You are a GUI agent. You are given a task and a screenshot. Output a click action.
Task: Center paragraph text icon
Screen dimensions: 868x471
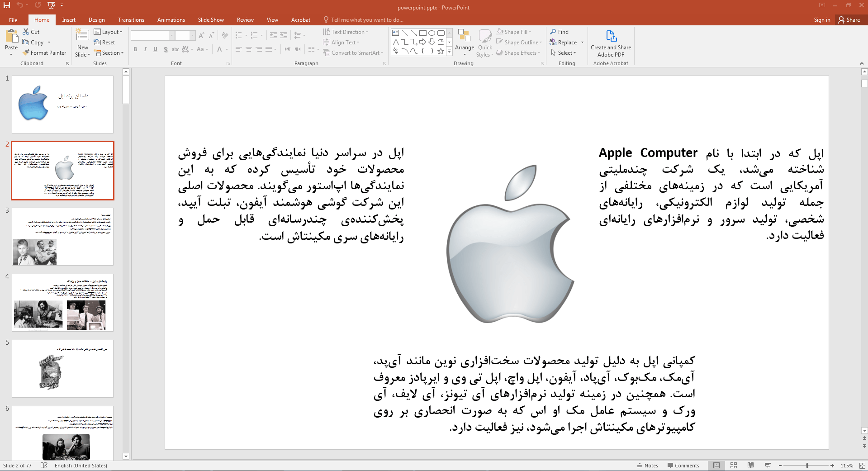pyautogui.click(x=249, y=49)
